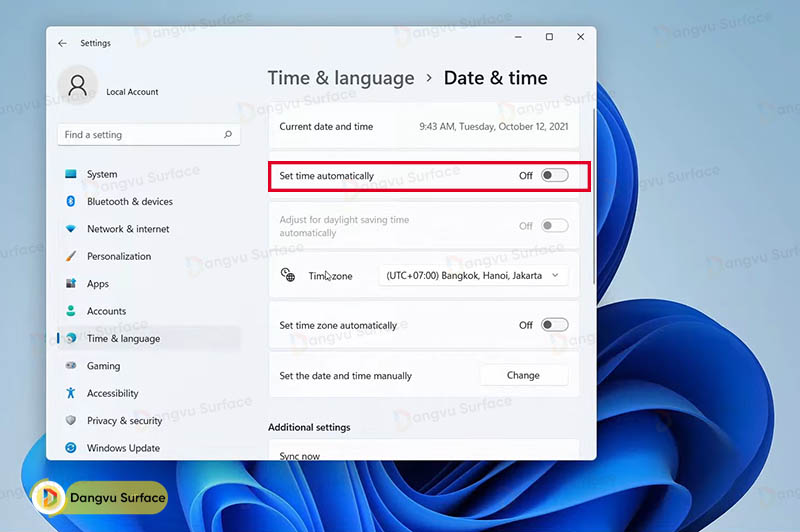Click the Bluetooth & devices icon
Screen dimensions: 800x532
click(x=71, y=201)
